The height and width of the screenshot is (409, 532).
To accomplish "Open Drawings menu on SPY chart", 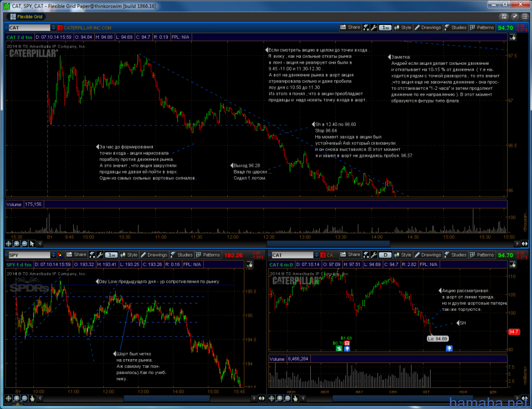I will [154, 255].
